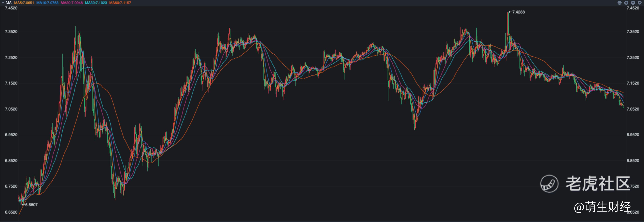Toggle the orange MA5:7.0651 line label

pyautogui.click(x=24, y=3)
